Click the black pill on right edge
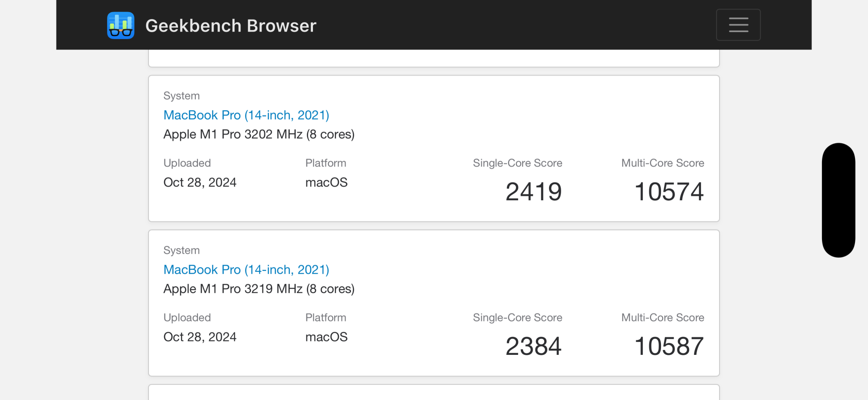Image resolution: width=868 pixels, height=400 pixels. [x=838, y=200]
